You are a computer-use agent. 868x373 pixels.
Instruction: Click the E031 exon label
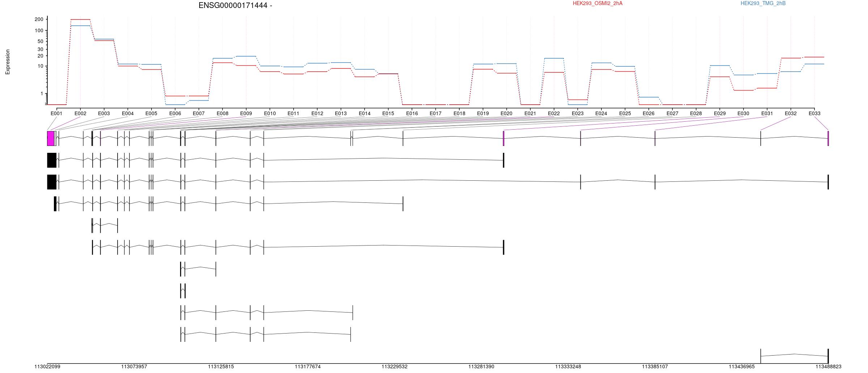click(x=767, y=113)
